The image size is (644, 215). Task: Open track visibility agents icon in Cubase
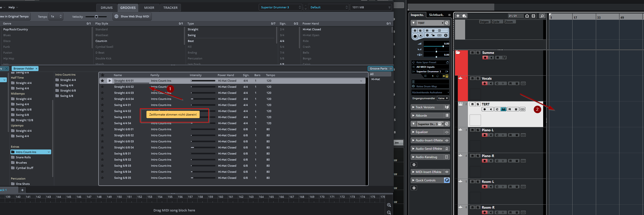click(x=527, y=16)
